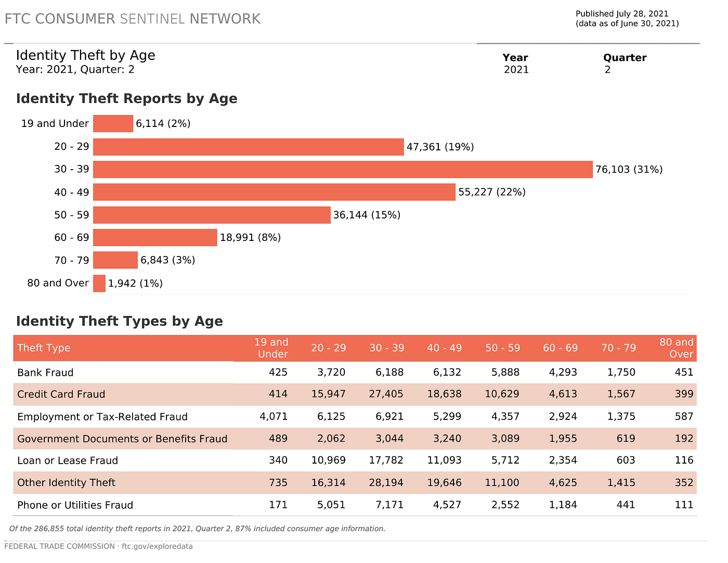Click the 47,361 (19%) bar label
The image size is (728, 563).
[x=440, y=147]
